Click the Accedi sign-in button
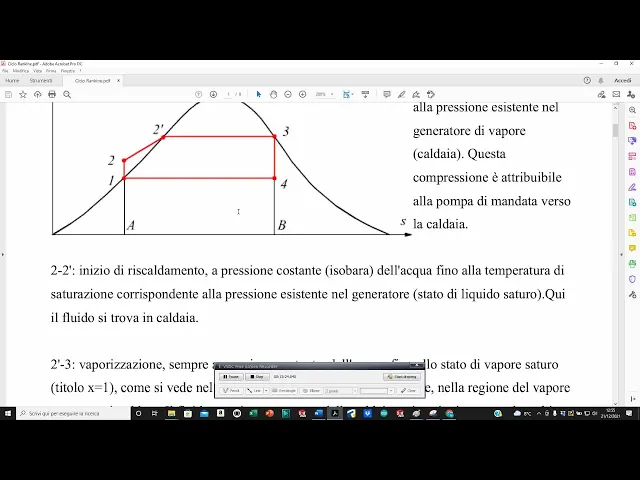This screenshot has height=480, width=640. 622,80
